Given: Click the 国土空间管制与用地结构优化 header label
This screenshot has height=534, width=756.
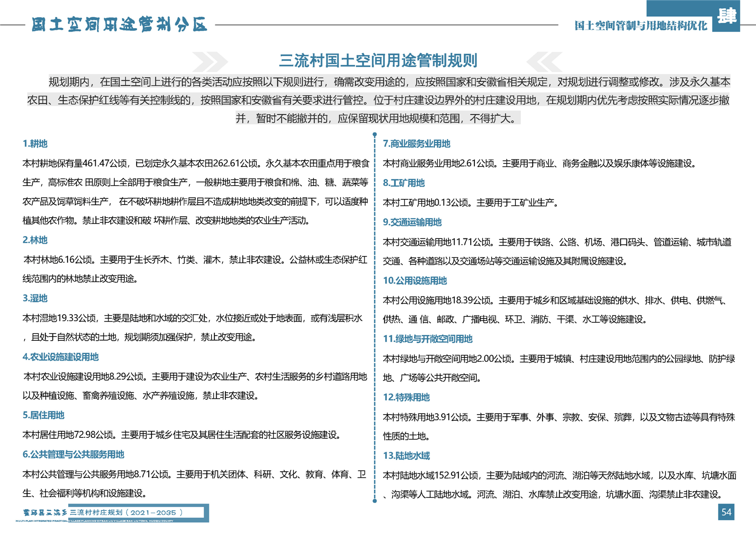Looking at the screenshot, I should point(640,26).
